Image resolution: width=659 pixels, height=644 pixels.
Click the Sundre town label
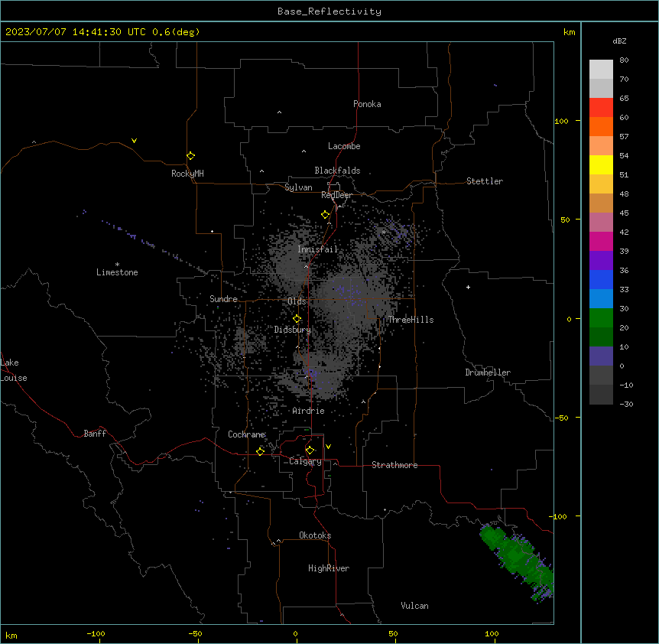223,299
